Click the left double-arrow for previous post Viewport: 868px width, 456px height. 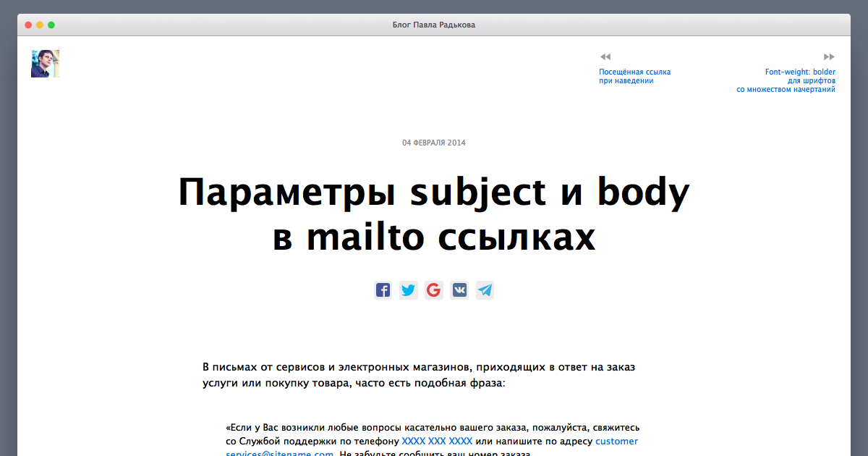(605, 56)
